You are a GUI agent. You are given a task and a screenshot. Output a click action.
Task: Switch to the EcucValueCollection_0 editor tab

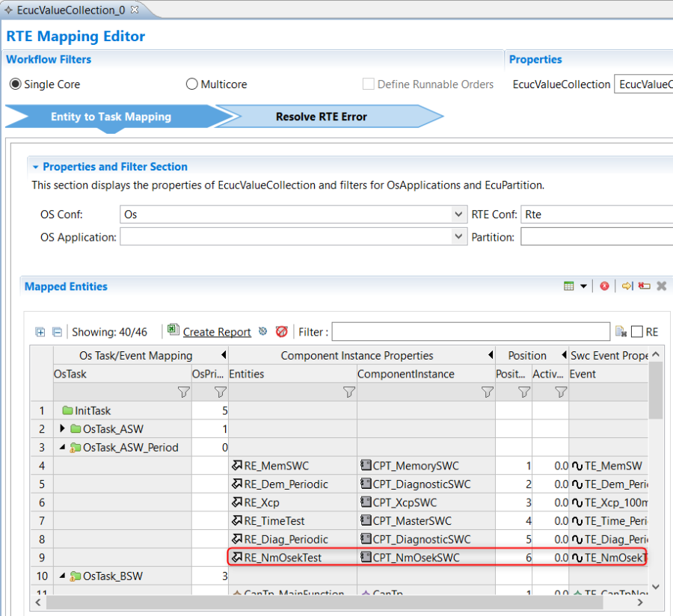click(71, 10)
